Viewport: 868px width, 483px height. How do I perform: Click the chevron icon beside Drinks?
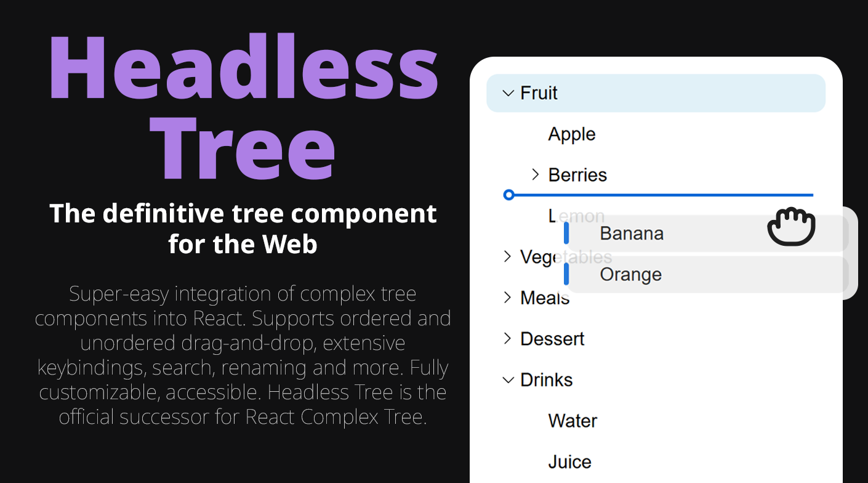click(507, 379)
